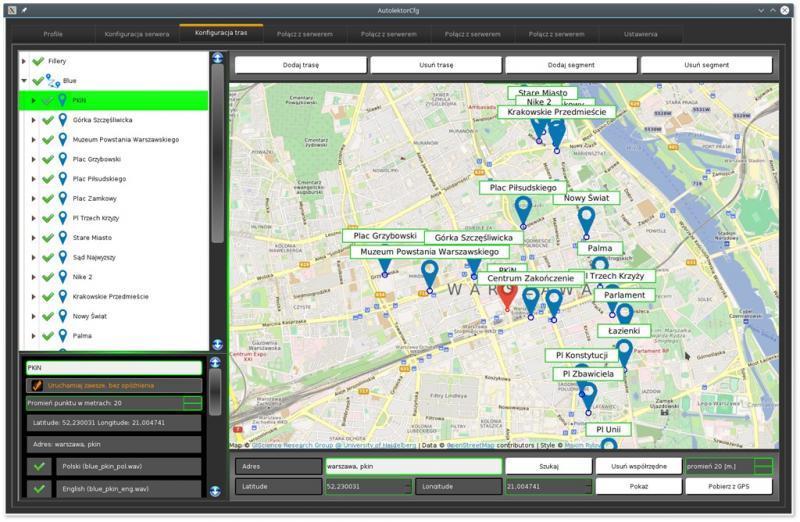
Task: Toggle the 'Uruchamiaj zawsze' checkbox
Action: click(x=37, y=385)
